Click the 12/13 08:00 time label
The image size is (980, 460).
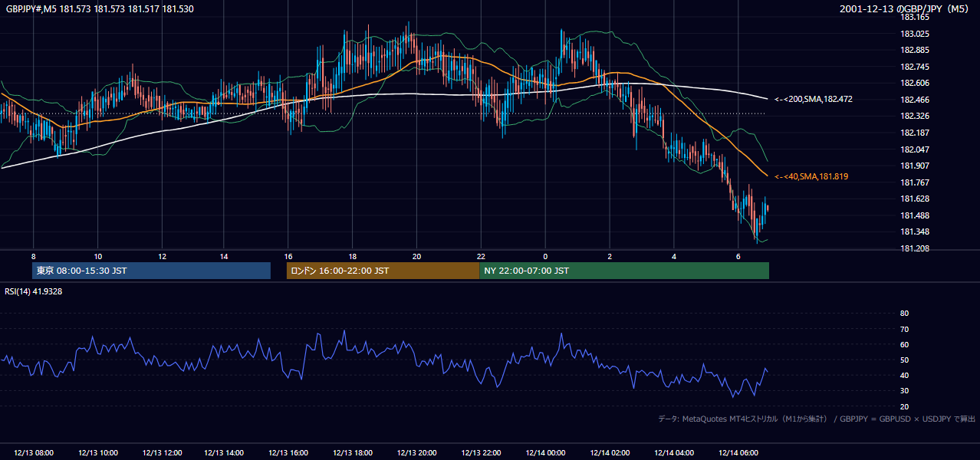click(34, 453)
